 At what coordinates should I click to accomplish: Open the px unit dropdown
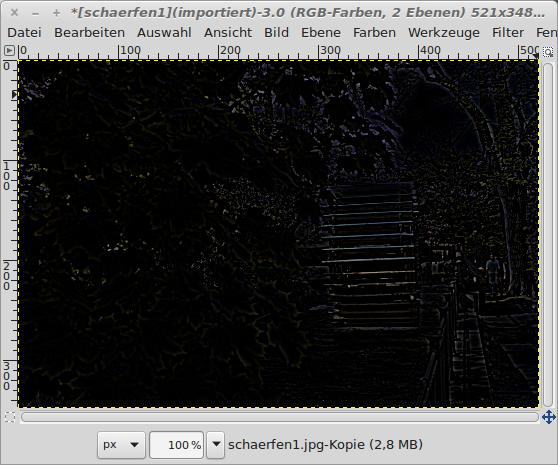(121, 445)
